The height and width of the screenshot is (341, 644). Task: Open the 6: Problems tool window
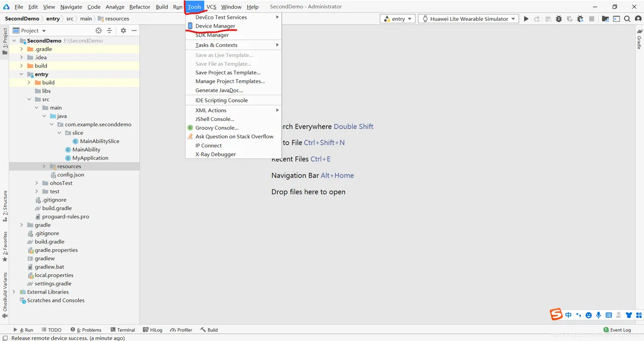click(86, 330)
